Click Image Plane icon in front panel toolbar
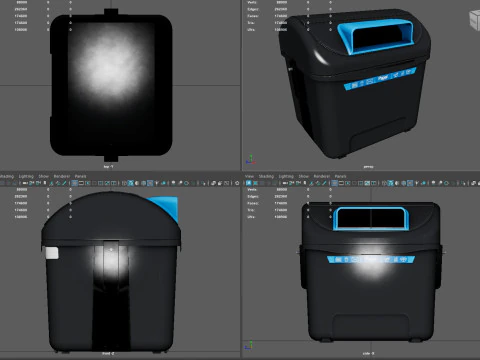480x360 pixels. (x=51, y=183)
